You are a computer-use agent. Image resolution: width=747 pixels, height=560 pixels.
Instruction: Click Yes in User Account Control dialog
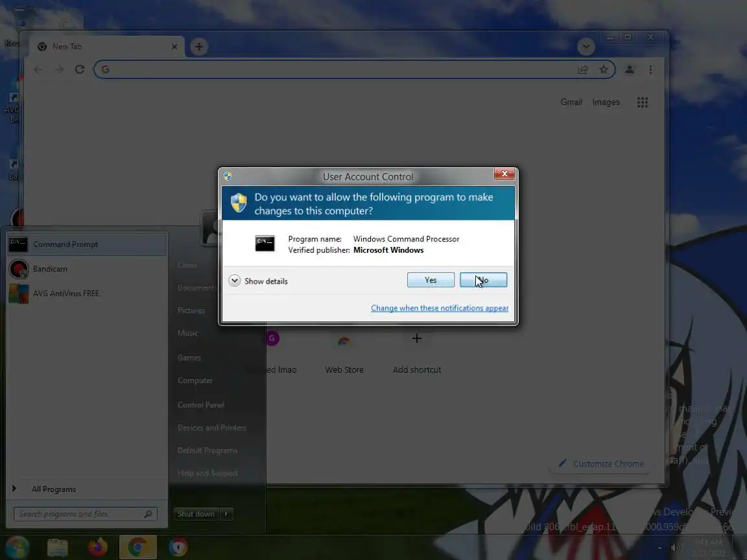pos(430,280)
